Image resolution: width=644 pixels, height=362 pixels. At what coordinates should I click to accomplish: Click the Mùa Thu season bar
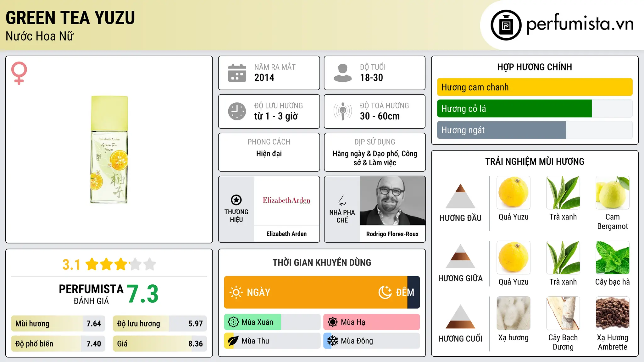pos(272,341)
